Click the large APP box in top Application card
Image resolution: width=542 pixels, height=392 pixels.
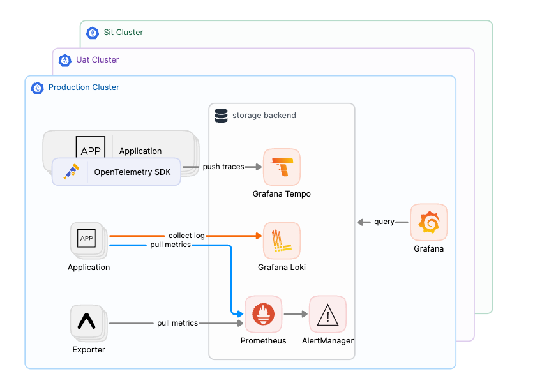click(91, 147)
